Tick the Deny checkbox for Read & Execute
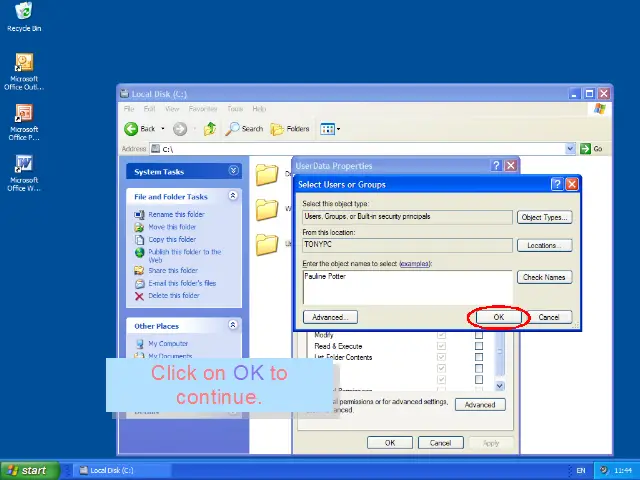 (478, 346)
